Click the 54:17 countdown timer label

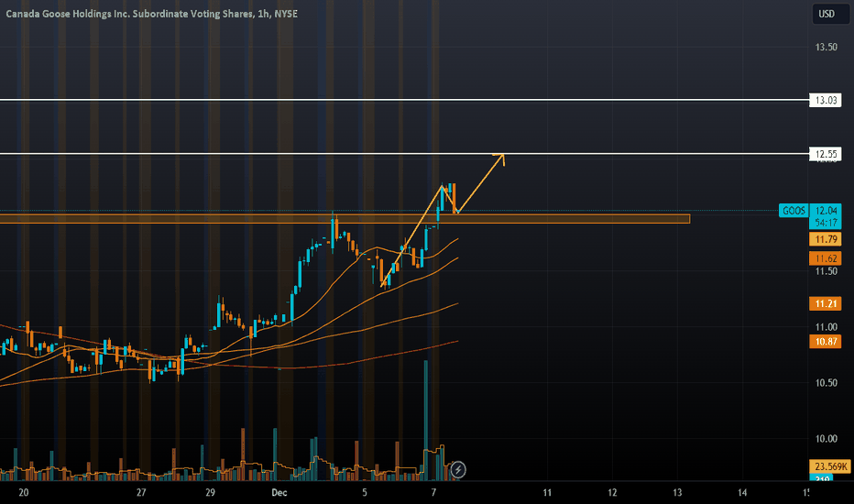[x=825, y=223]
